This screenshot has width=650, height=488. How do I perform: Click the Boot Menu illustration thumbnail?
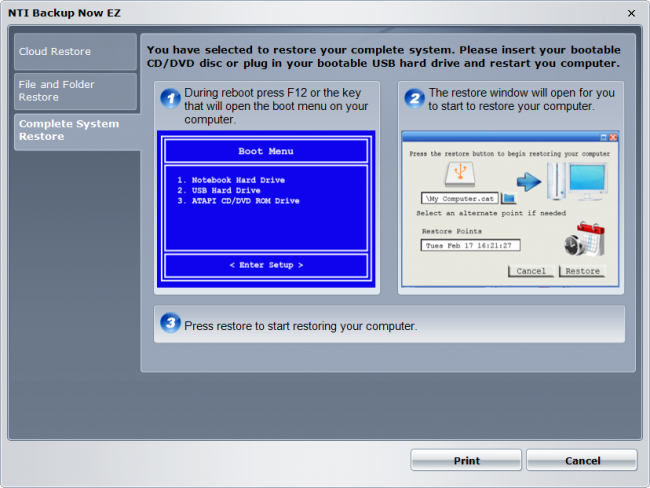pyautogui.click(x=266, y=209)
